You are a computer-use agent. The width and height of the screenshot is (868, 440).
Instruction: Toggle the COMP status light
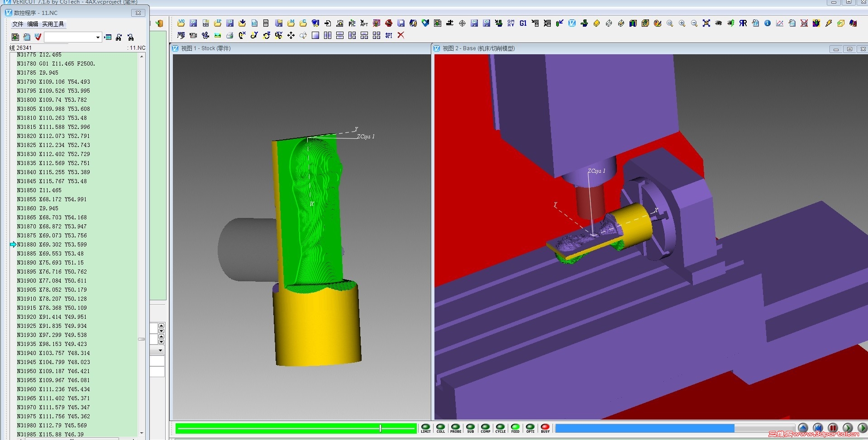point(486,428)
